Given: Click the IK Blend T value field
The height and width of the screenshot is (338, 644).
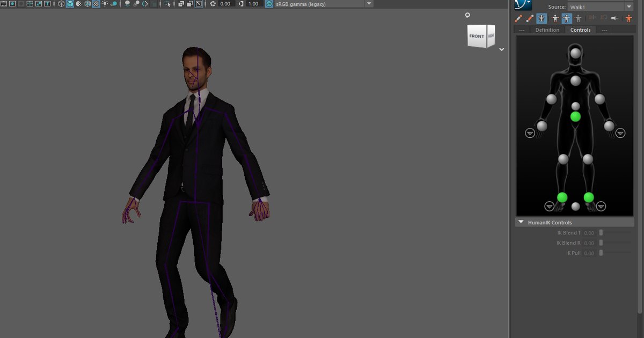Looking at the screenshot, I should coord(589,233).
